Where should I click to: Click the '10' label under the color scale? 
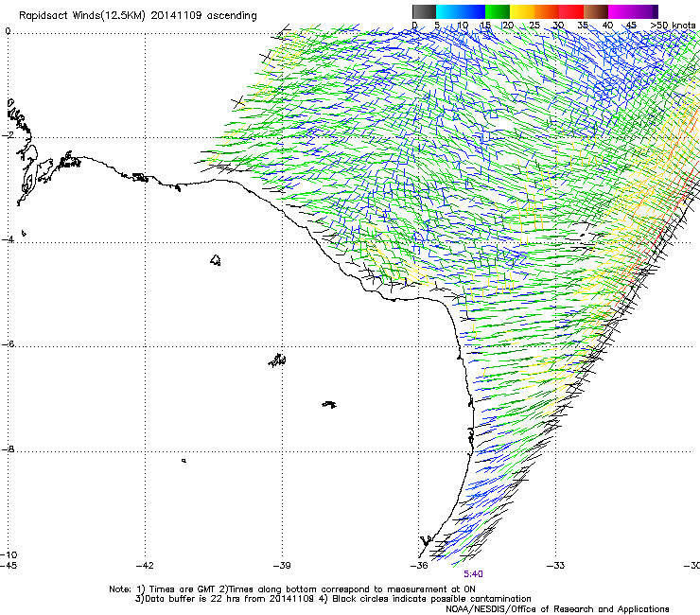coord(463,25)
